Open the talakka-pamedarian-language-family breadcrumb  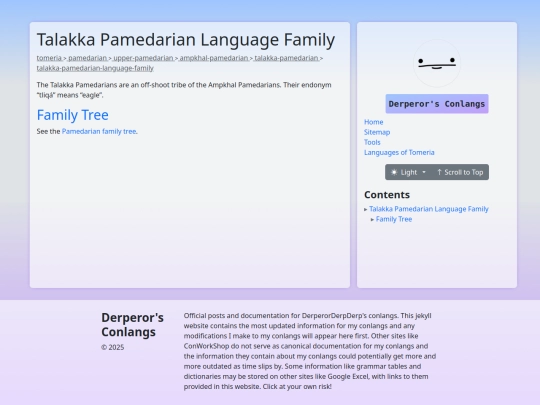point(95,68)
